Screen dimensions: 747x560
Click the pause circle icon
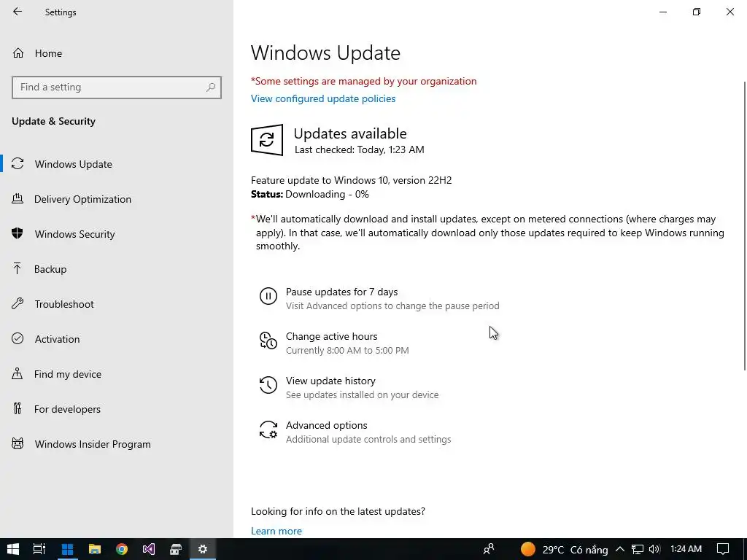point(268,296)
